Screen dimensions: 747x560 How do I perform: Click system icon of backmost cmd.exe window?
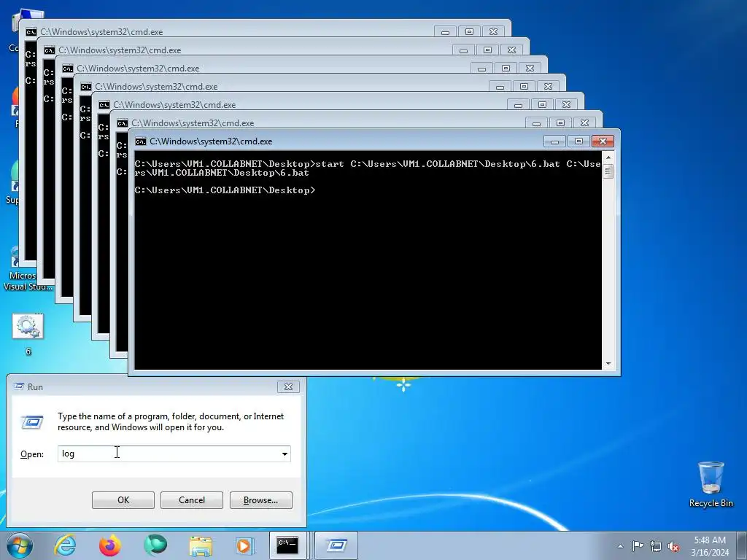click(x=31, y=32)
